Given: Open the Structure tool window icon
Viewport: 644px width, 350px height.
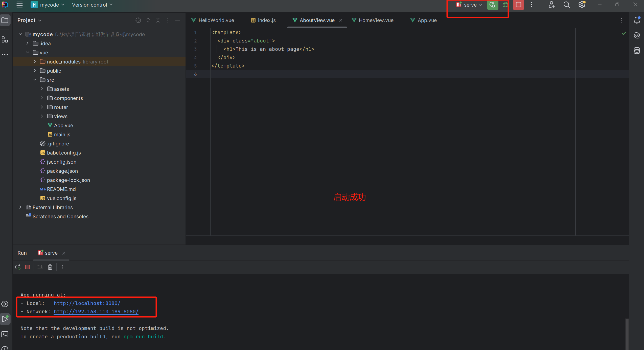Looking at the screenshot, I should [5, 40].
